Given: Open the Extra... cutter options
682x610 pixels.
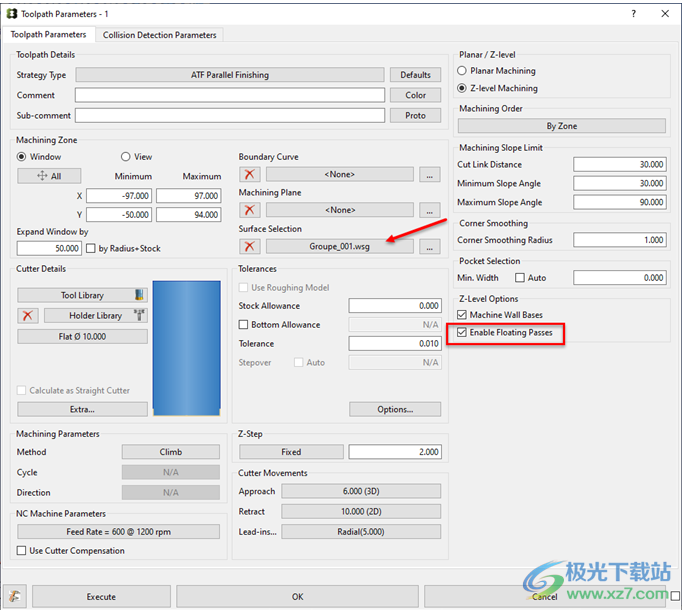Looking at the screenshot, I should click(x=82, y=409).
